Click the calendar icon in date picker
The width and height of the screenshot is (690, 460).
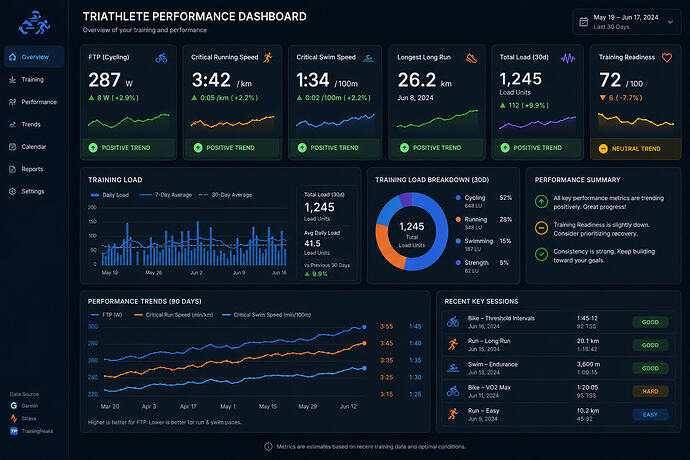click(x=584, y=22)
